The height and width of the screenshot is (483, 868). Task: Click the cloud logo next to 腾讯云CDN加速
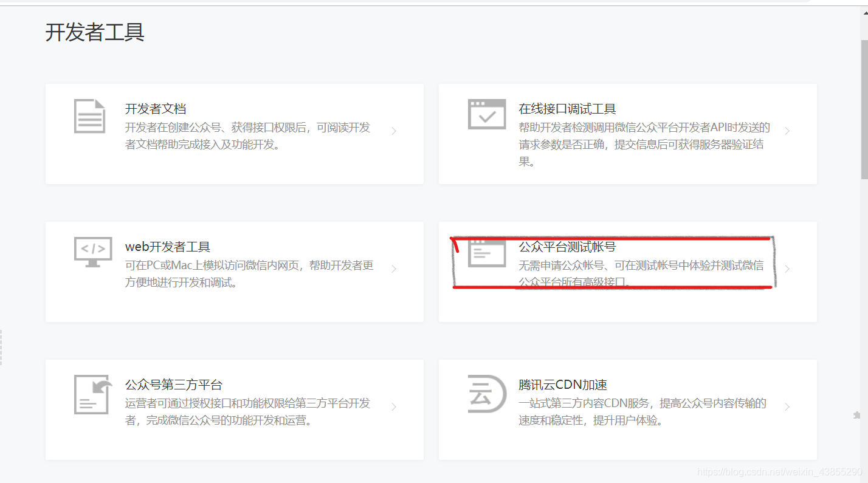tap(486, 394)
